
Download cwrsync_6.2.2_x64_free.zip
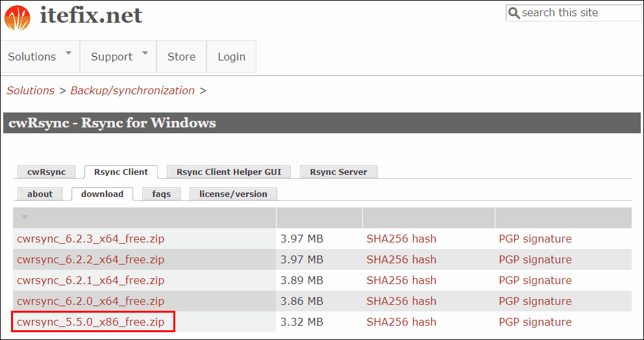91,260
